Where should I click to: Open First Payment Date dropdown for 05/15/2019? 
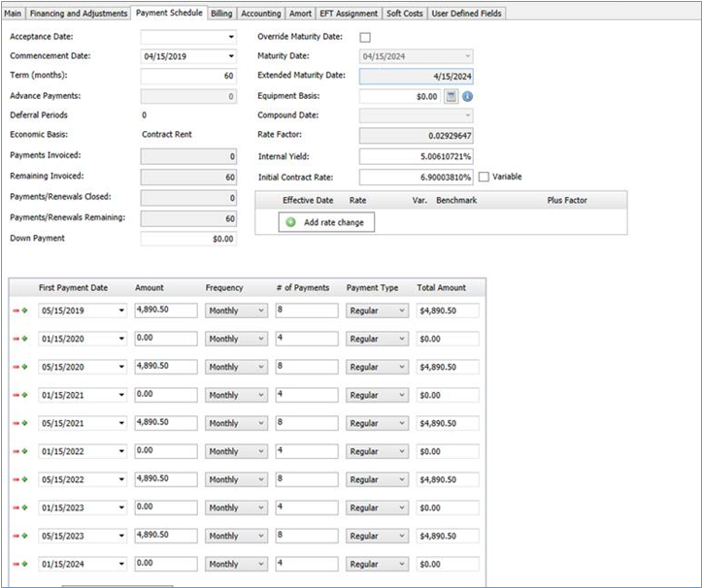[x=121, y=310]
